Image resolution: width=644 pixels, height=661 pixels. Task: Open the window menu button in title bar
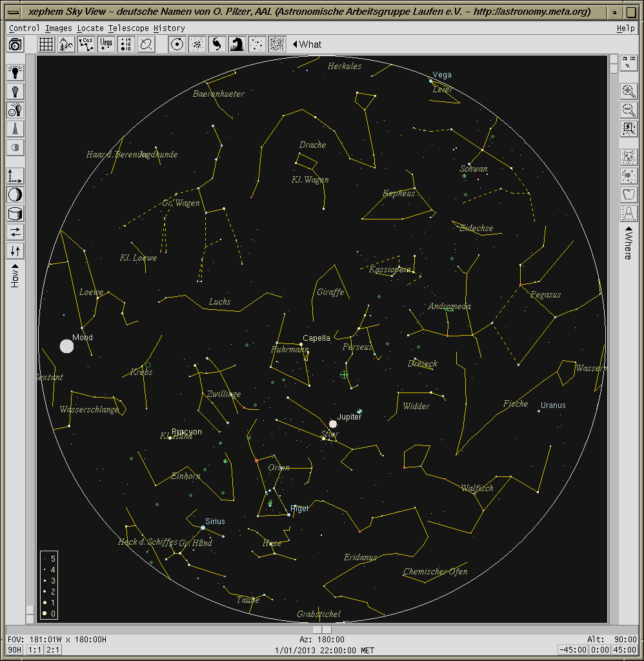(14, 12)
